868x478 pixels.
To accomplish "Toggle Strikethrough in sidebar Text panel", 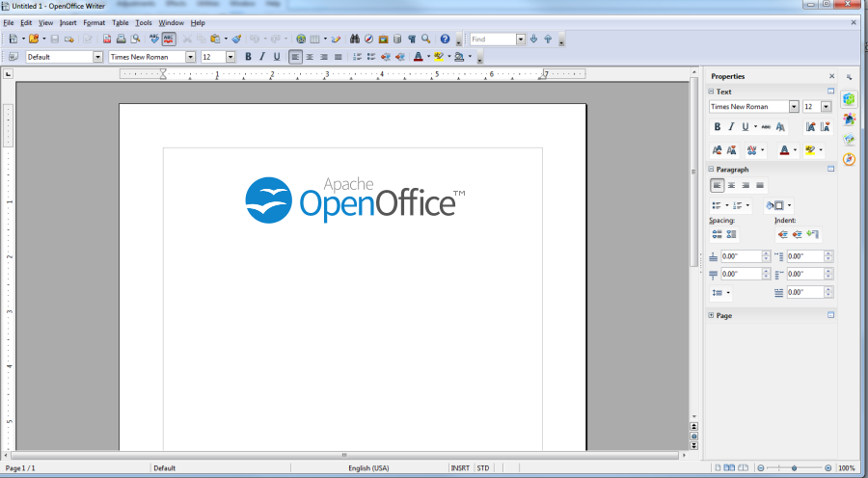I will tap(766, 126).
